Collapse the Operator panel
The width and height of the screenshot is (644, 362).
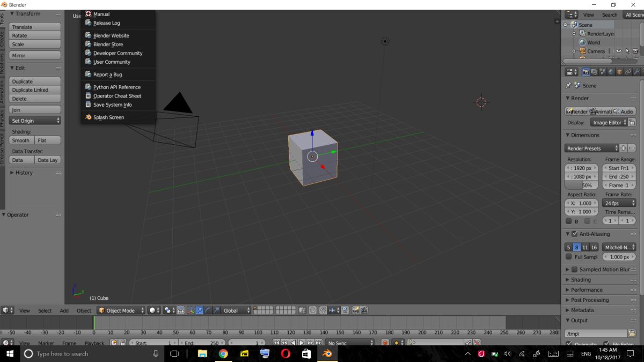4,215
